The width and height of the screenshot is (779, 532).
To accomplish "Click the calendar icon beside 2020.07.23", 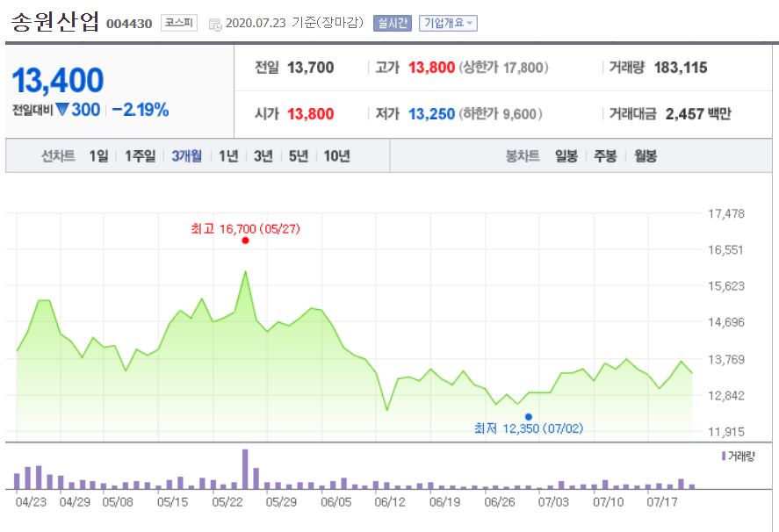I will click(x=215, y=24).
